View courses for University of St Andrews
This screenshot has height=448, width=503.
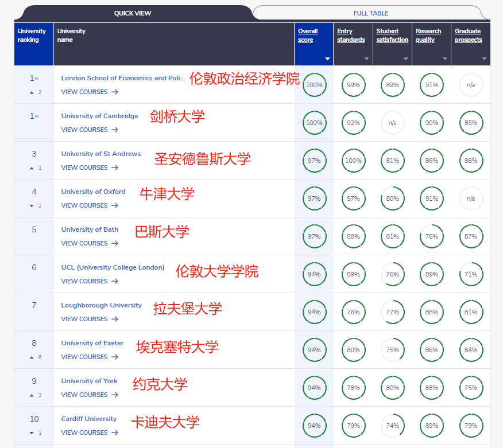(x=90, y=167)
